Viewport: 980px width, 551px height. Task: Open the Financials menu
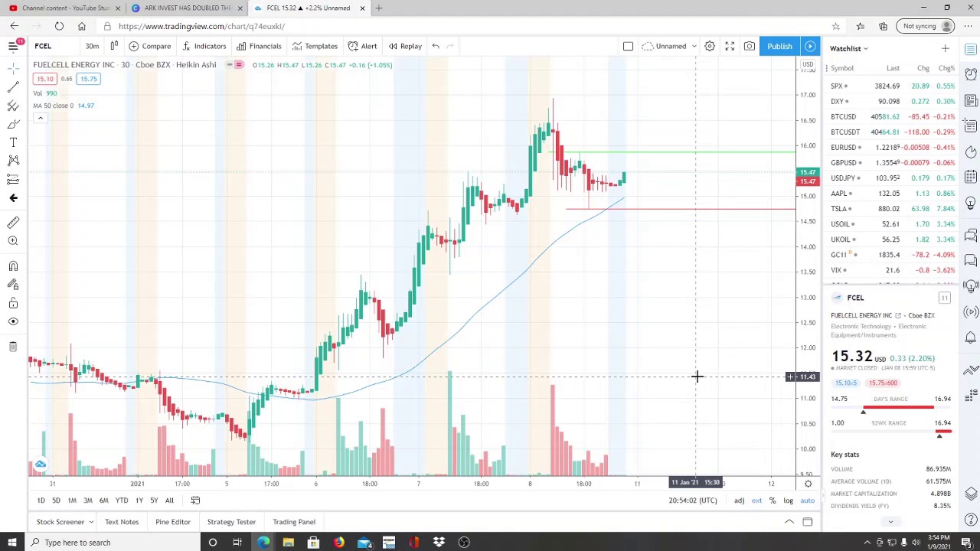click(x=259, y=46)
